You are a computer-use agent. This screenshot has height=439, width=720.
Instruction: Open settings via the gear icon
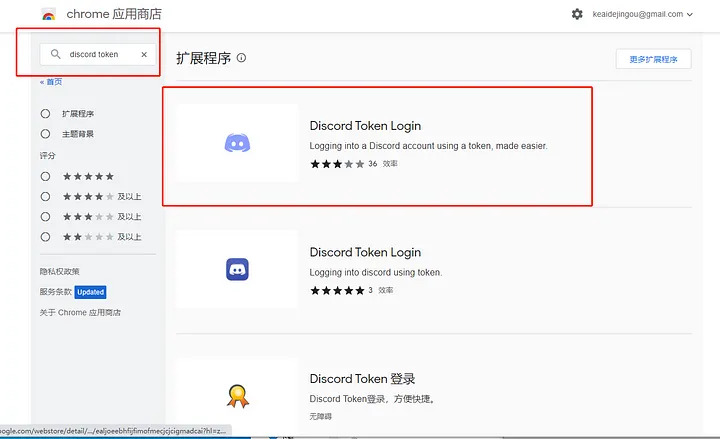(x=576, y=14)
